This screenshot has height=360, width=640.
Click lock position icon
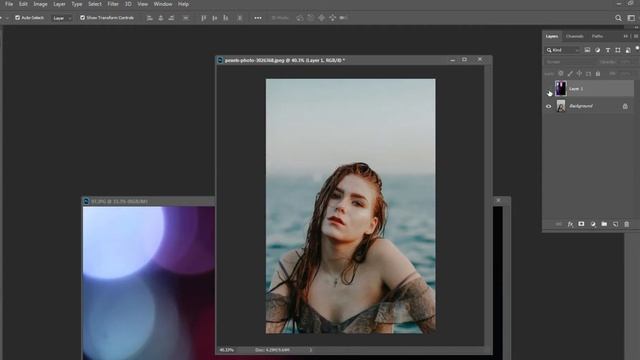(x=579, y=74)
